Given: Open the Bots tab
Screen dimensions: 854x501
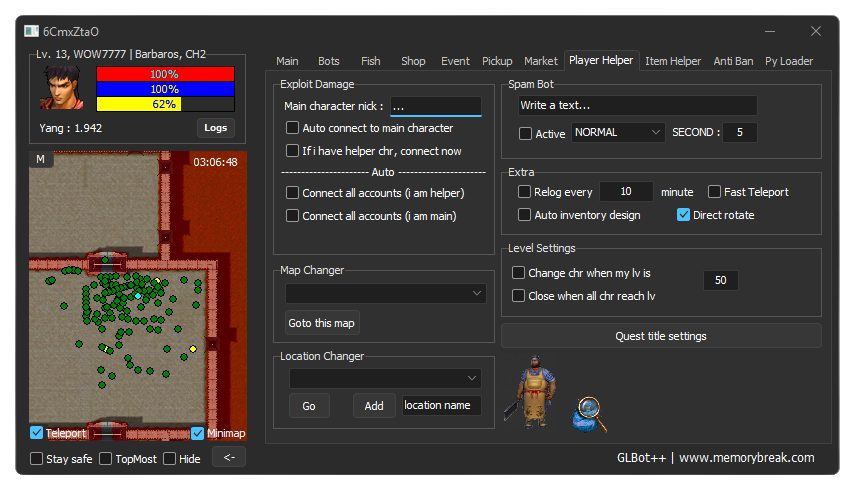Looking at the screenshot, I should (328, 61).
